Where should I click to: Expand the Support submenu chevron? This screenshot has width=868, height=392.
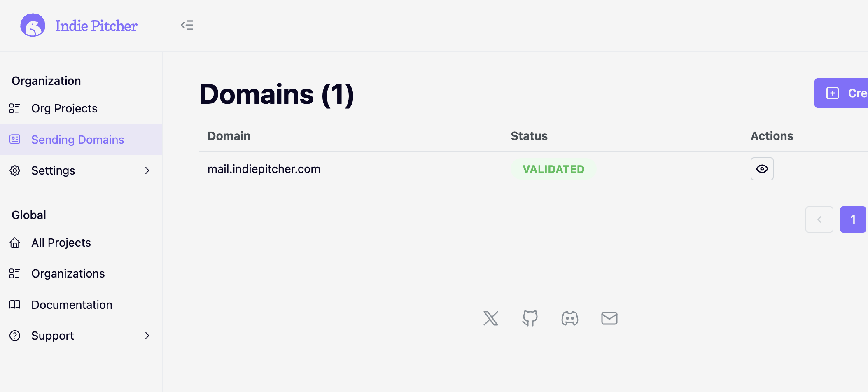pyautogui.click(x=147, y=336)
